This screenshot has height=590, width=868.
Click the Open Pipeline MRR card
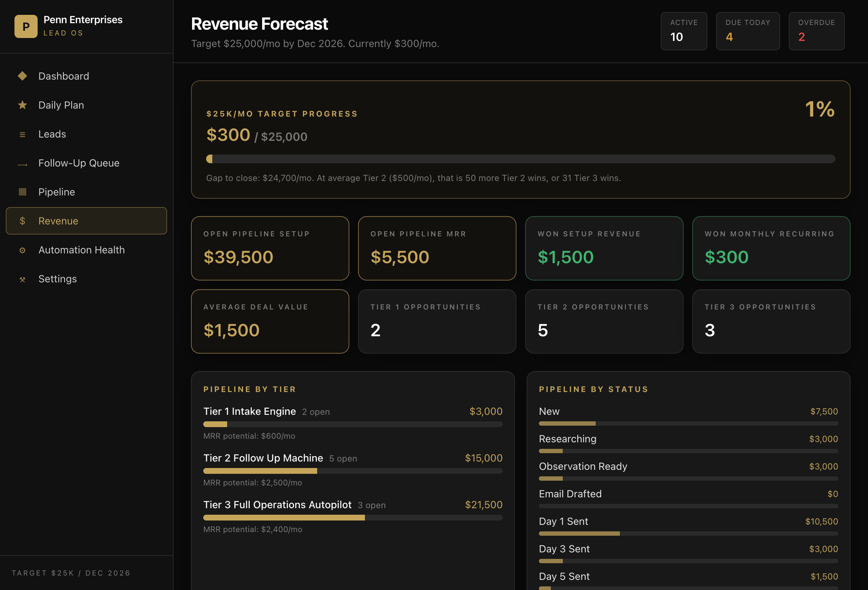pyautogui.click(x=437, y=248)
